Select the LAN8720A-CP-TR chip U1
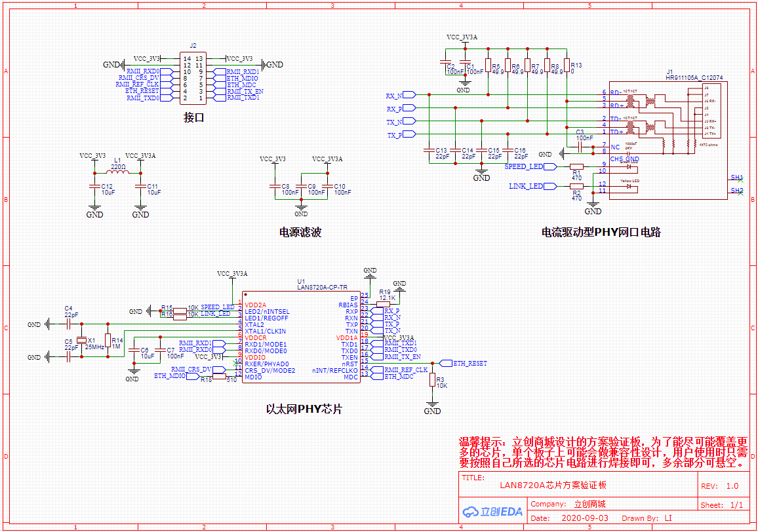 tap(300, 337)
